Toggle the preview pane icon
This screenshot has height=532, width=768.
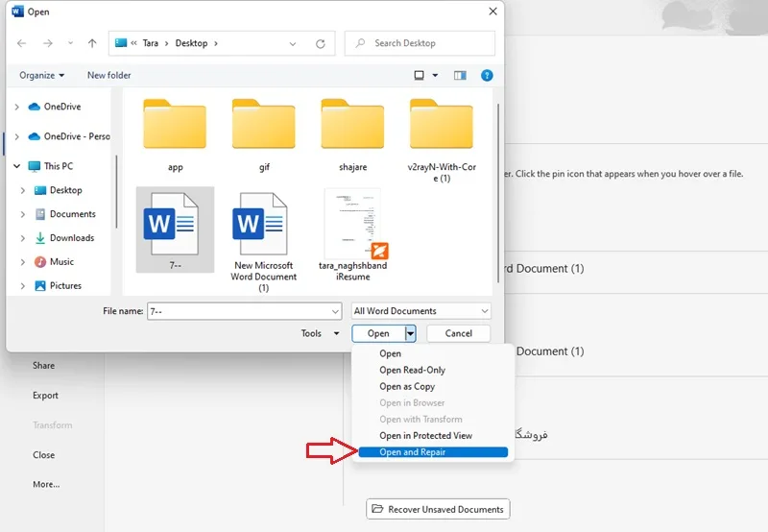pyautogui.click(x=460, y=76)
